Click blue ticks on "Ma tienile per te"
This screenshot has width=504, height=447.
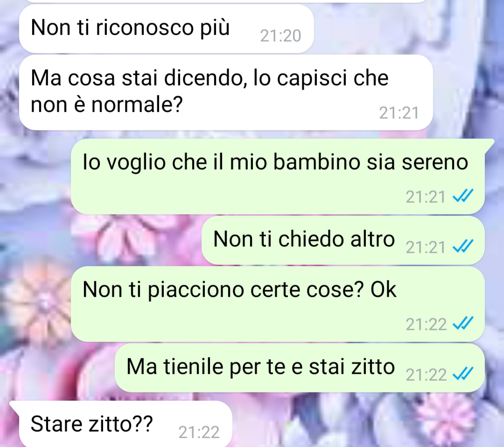pyautogui.click(x=463, y=374)
